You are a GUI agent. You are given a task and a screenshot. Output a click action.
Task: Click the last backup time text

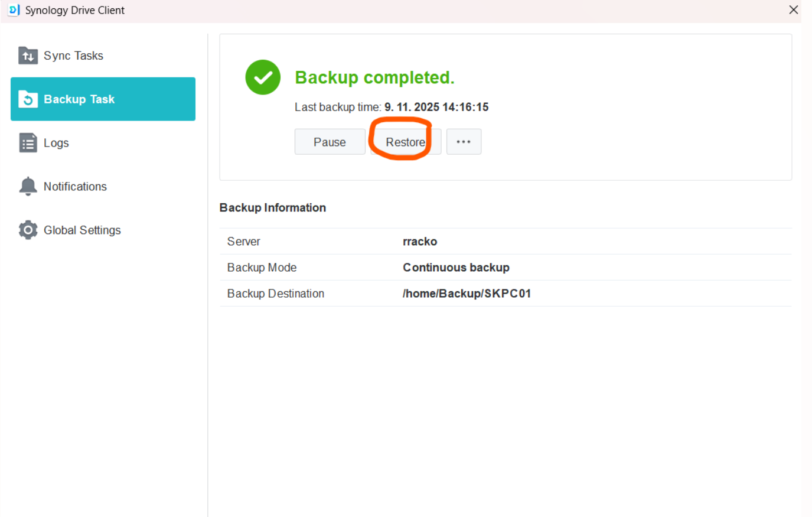tap(392, 107)
